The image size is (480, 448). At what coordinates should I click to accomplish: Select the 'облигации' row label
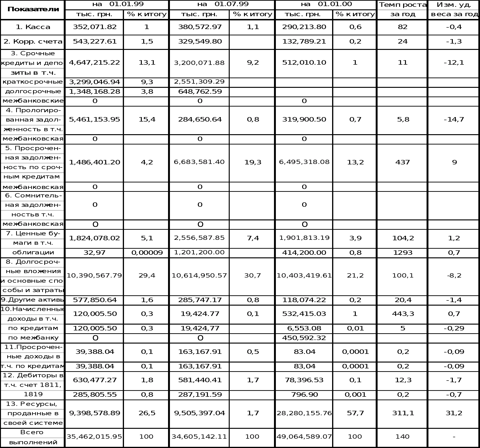click(33, 253)
